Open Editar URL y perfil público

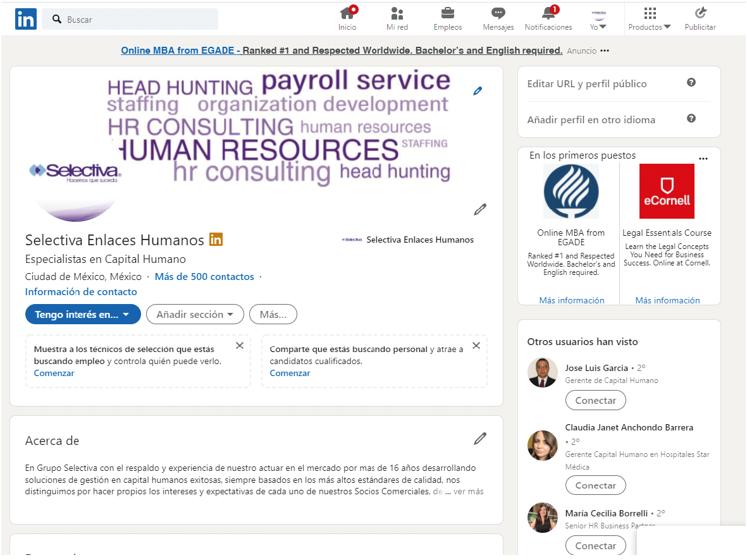click(587, 84)
